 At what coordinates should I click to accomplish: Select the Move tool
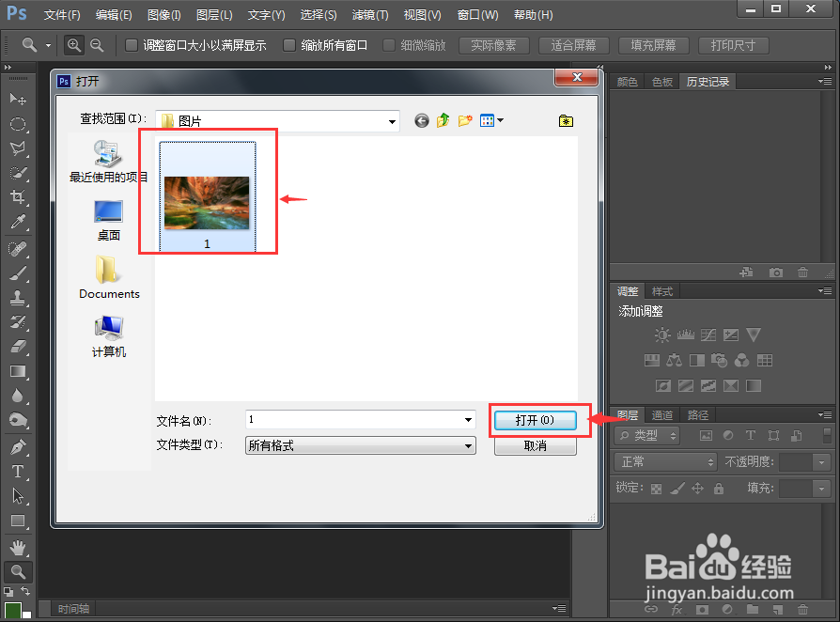pos(18,99)
